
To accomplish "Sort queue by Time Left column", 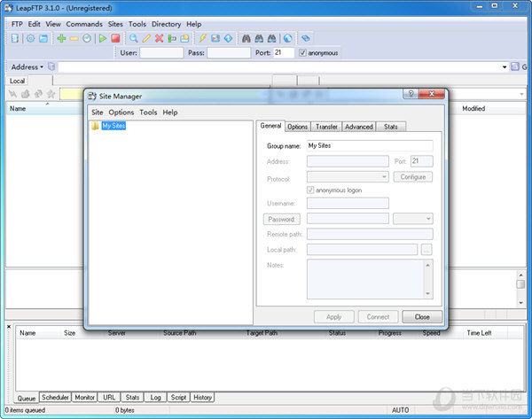I will tap(480, 333).
